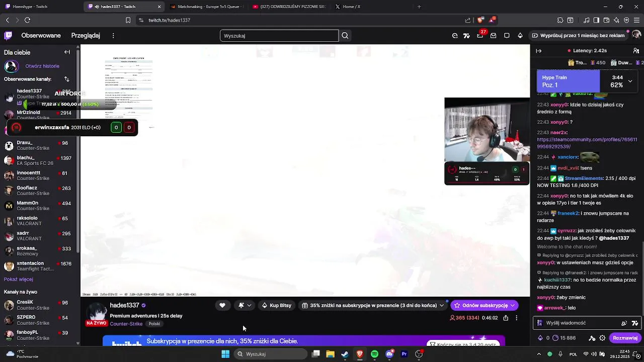
Task: Switch to the YouTube pizza video tab
Action: point(289,7)
